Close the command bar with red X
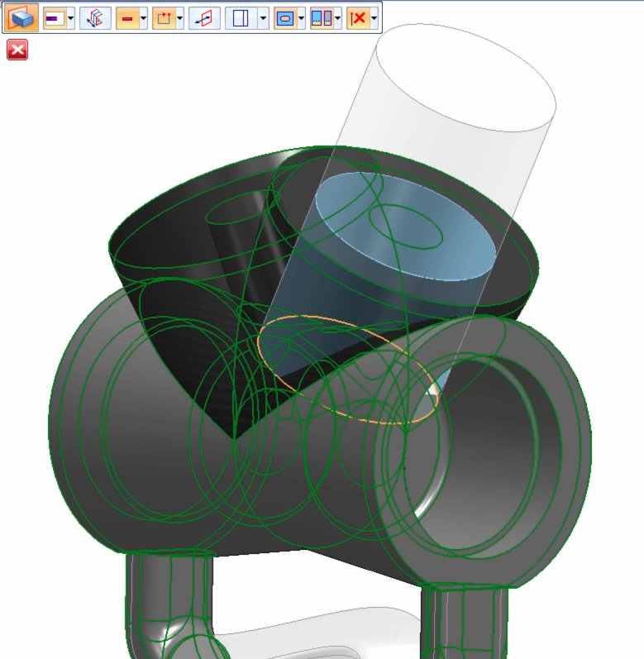The width and height of the screenshot is (644, 659). click(x=17, y=50)
